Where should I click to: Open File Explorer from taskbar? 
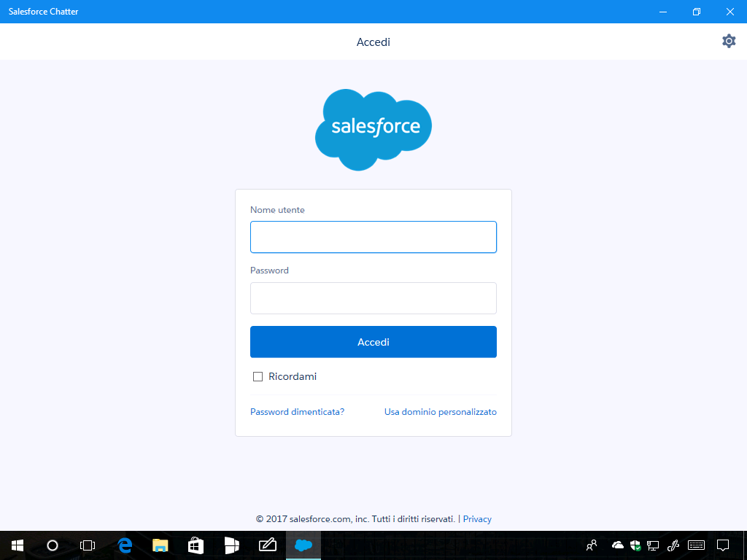160,545
